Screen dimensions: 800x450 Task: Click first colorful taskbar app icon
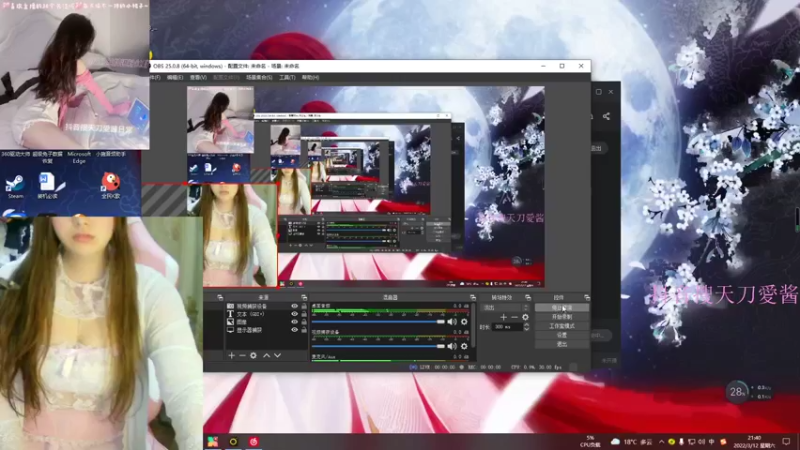tap(213, 441)
